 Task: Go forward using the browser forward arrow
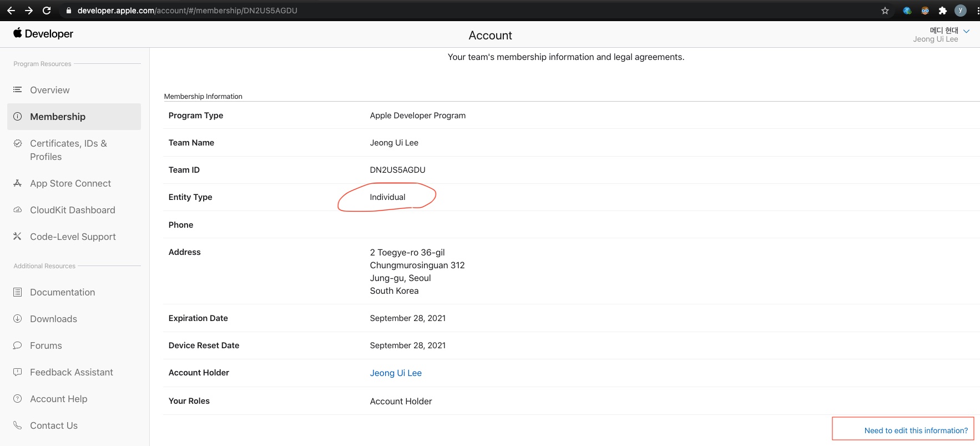click(29, 11)
